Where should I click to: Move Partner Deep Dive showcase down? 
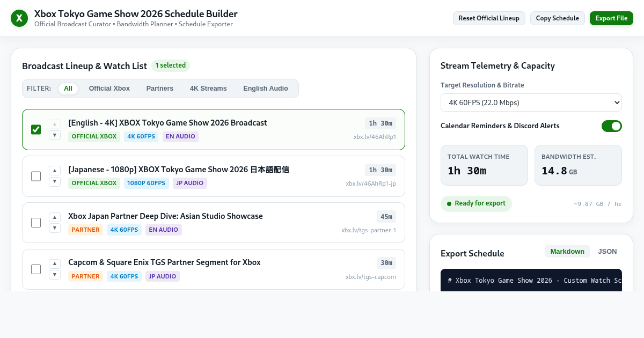pyautogui.click(x=55, y=229)
